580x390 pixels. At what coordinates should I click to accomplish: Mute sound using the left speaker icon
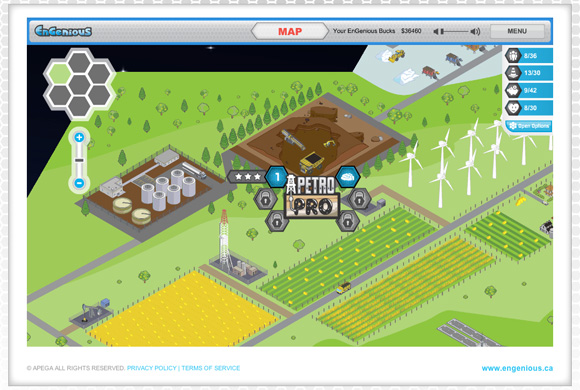click(x=436, y=32)
